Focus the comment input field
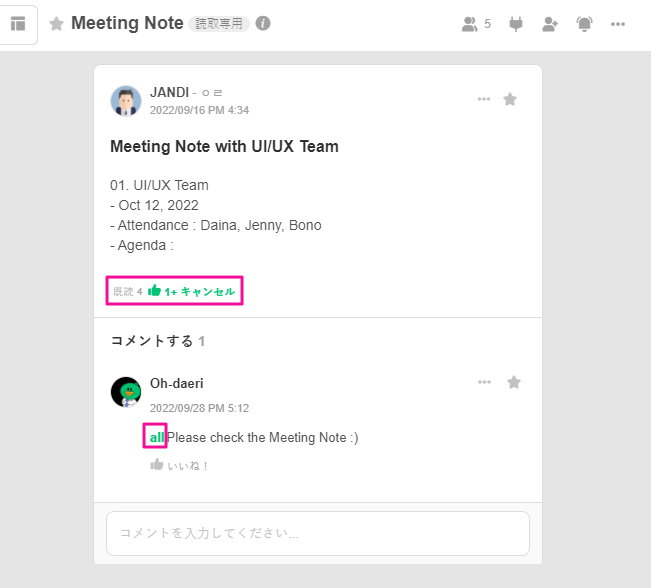Viewport: 651px width, 588px height. pos(317,533)
